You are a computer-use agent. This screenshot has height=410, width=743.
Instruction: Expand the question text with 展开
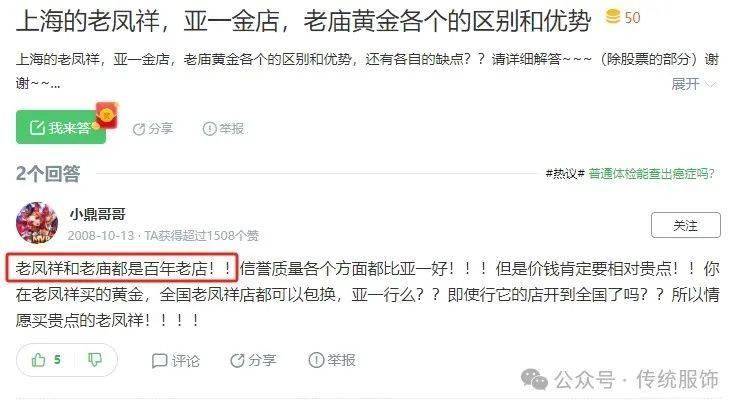(x=685, y=84)
